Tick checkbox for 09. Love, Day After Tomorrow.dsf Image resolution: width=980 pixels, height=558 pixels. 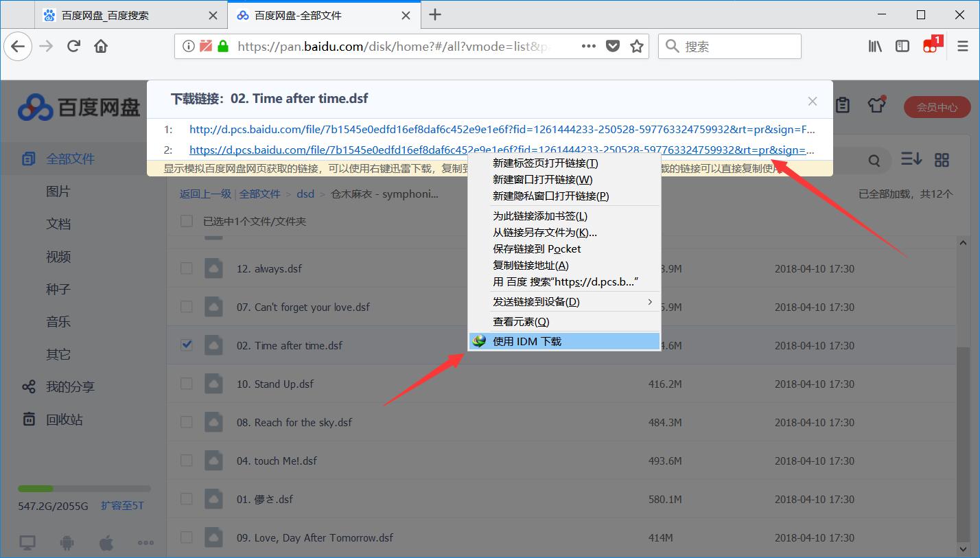coord(187,537)
